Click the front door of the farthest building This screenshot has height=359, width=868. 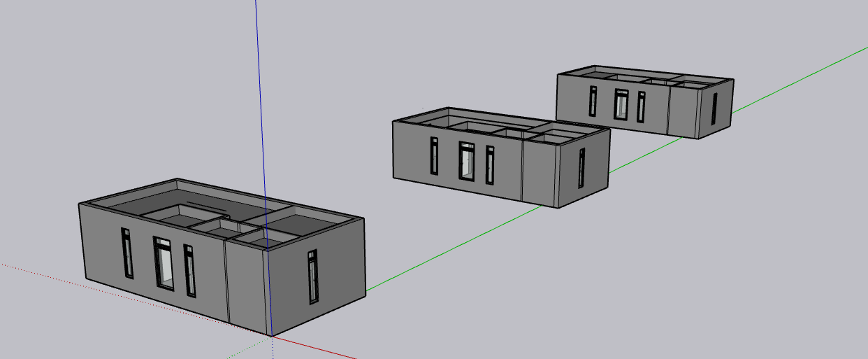coord(621,104)
